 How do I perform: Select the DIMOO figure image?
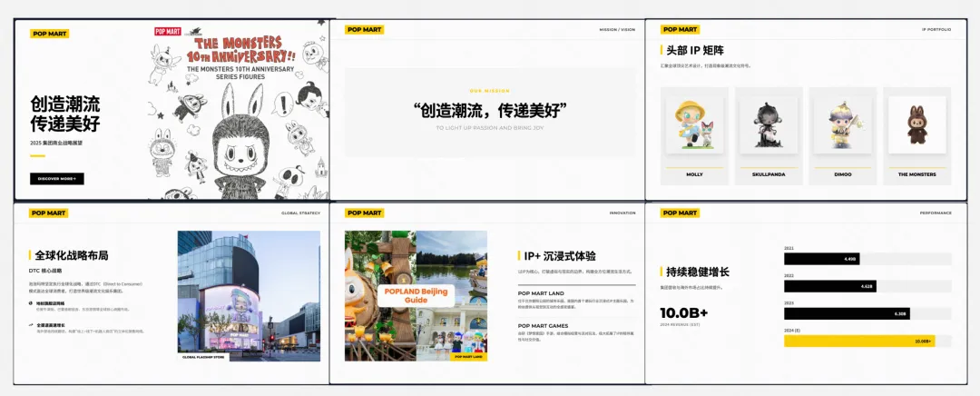[842, 125]
